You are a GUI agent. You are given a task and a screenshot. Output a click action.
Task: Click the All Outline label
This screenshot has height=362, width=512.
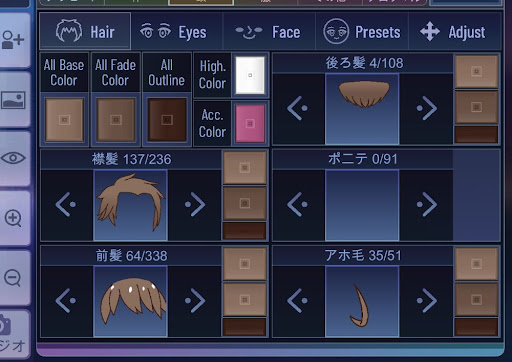coord(166,72)
